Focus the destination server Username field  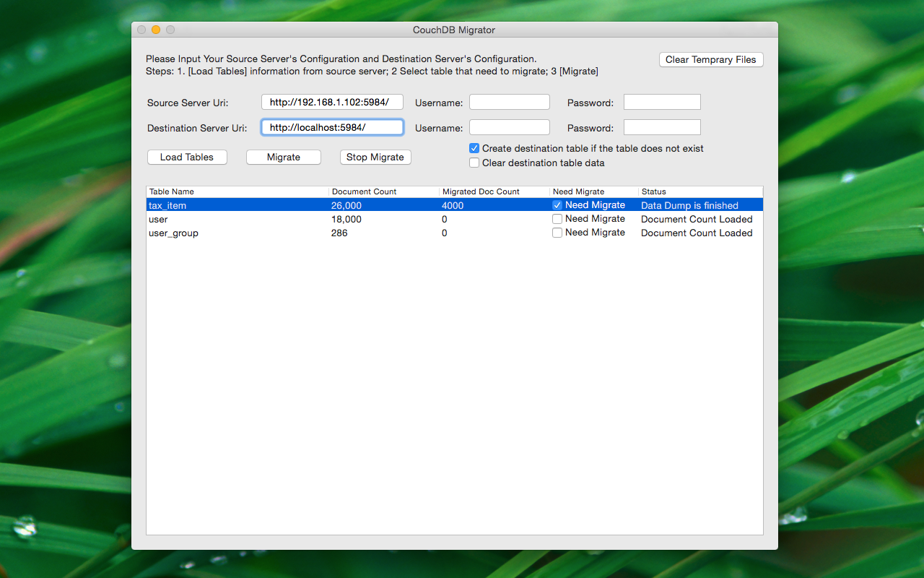click(x=509, y=127)
